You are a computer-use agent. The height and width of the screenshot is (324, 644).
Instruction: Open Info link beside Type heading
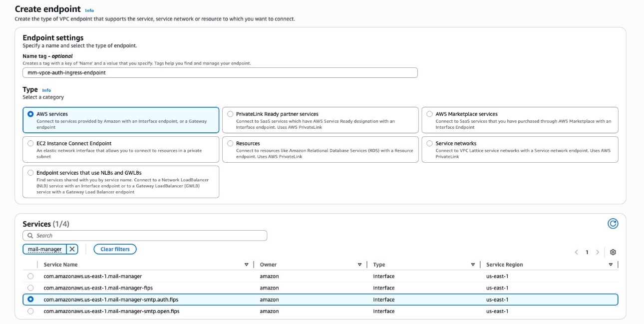tap(46, 90)
